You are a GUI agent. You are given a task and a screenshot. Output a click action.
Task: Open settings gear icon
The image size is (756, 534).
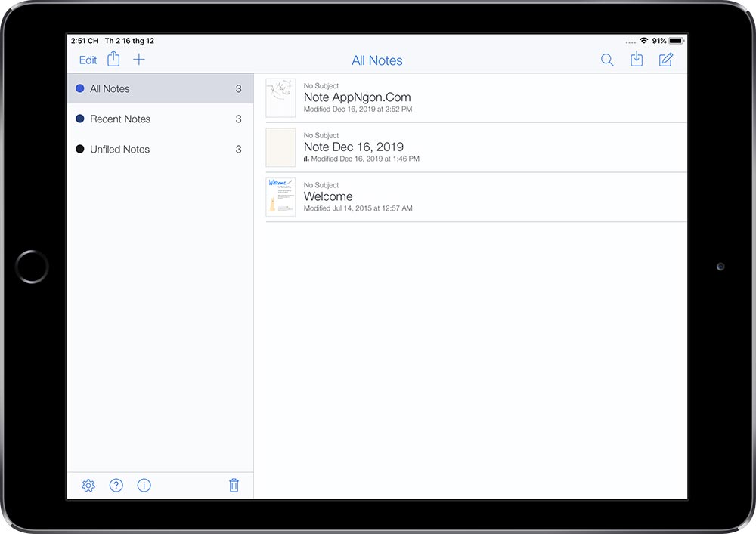pyautogui.click(x=88, y=486)
